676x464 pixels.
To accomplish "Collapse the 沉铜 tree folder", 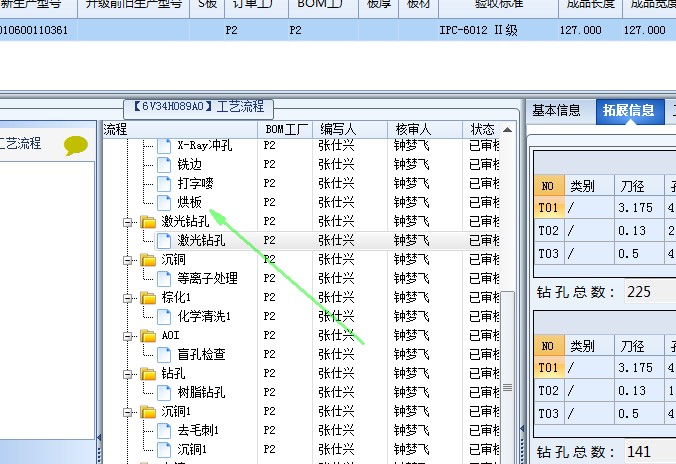I will pyautogui.click(x=128, y=260).
